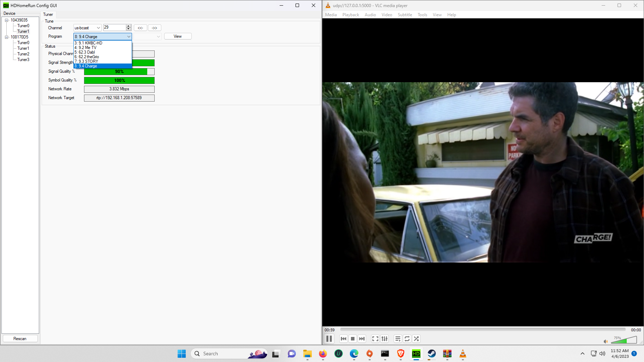Select program 4: 9.2 Me TV
Viewport: 644px width, 362px height.
click(x=102, y=48)
